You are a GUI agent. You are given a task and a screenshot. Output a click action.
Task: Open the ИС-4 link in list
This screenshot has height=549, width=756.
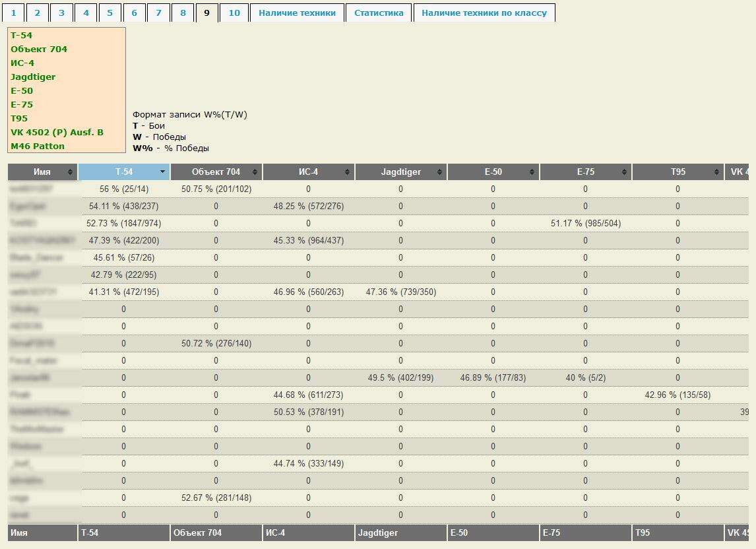click(22, 63)
